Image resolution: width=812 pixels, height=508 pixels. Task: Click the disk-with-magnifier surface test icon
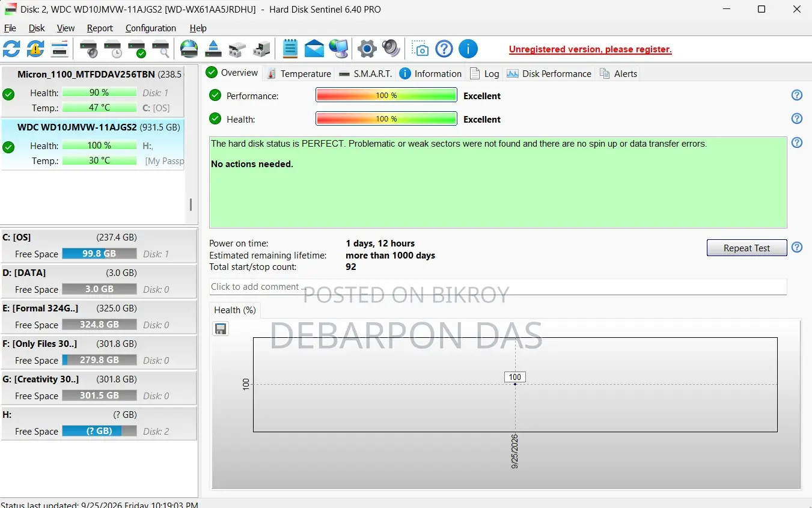point(160,49)
